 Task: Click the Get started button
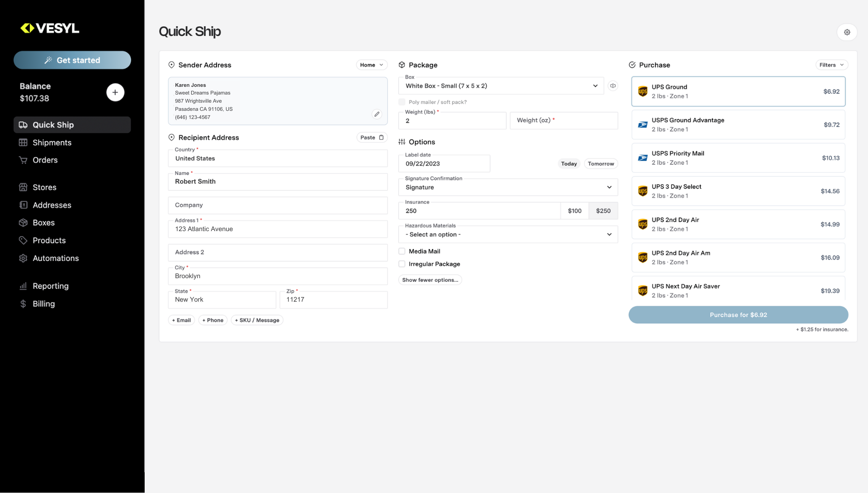(x=72, y=60)
